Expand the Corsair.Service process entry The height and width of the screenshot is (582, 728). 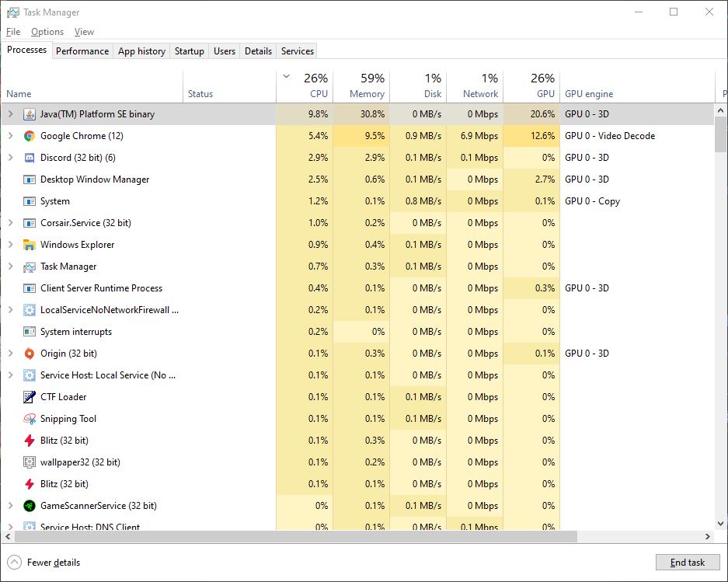tap(10, 223)
